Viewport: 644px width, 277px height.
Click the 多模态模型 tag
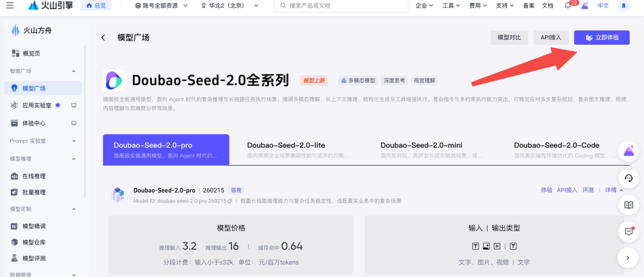pyautogui.click(x=357, y=80)
